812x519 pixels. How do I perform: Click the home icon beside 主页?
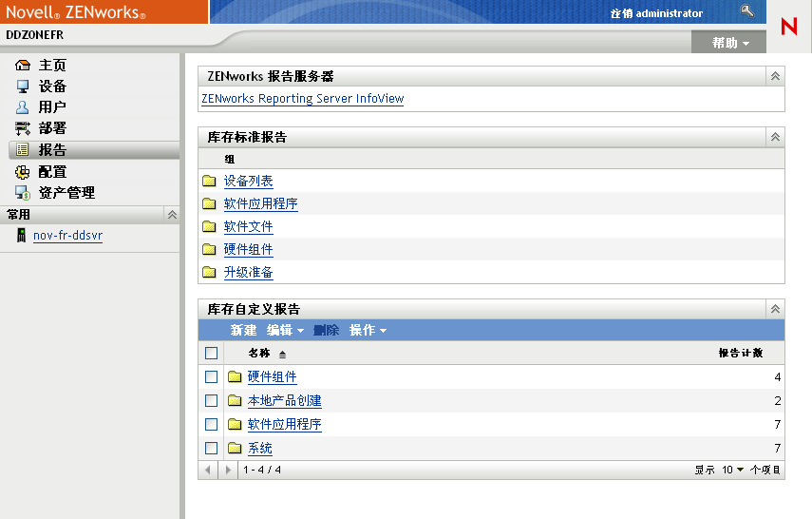[x=23, y=66]
